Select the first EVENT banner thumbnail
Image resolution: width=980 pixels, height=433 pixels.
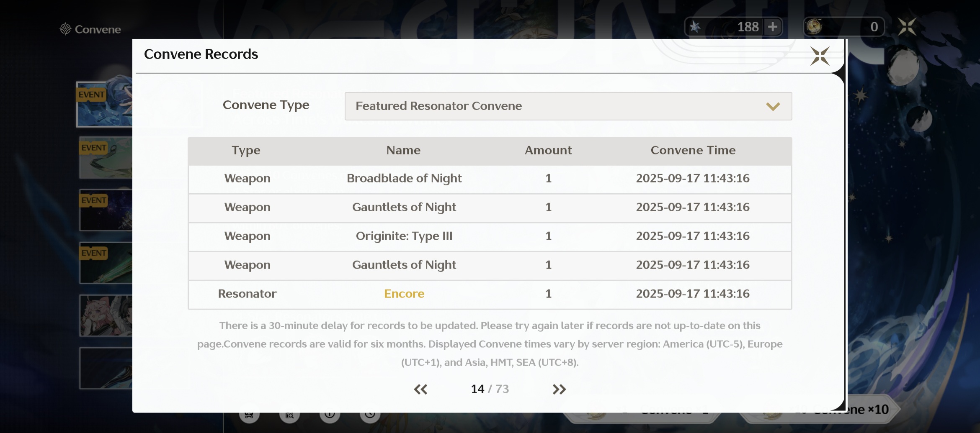(104, 104)
